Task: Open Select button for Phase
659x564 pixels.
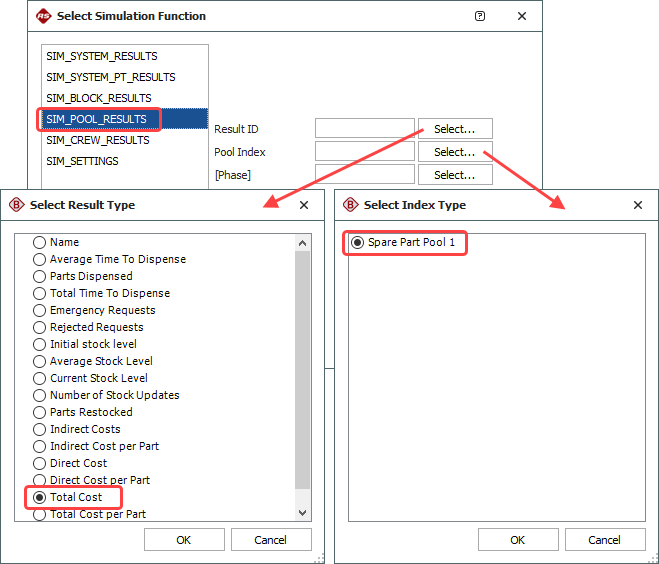Action: click(x=455, y=175)
